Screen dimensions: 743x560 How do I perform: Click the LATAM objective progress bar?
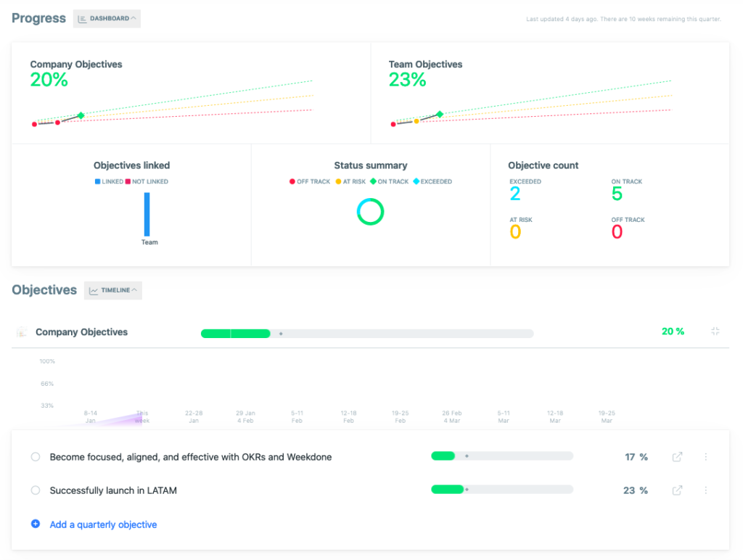click(501, 490)
